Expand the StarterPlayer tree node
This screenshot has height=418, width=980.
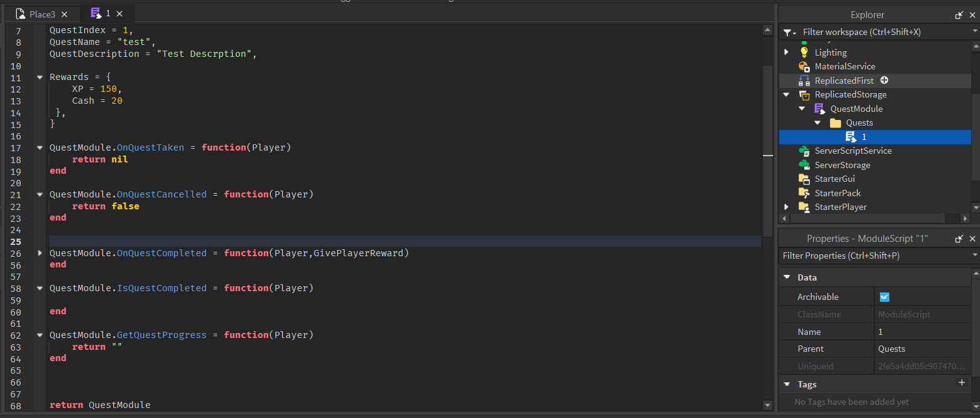point(787,207)
